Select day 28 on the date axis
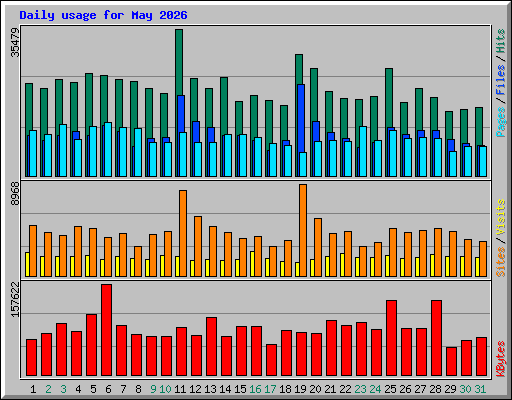512x400 pixels. (435, 389)
